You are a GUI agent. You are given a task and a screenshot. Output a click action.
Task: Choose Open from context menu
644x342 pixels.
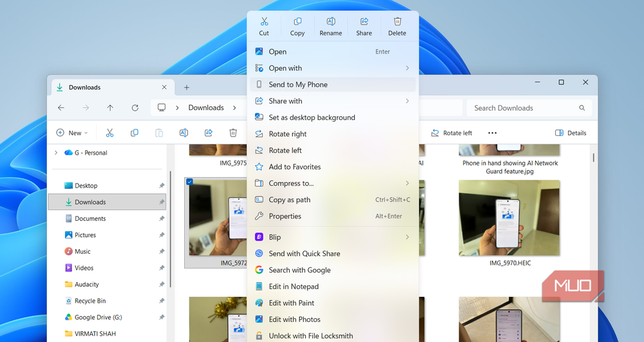click(333, 52)
